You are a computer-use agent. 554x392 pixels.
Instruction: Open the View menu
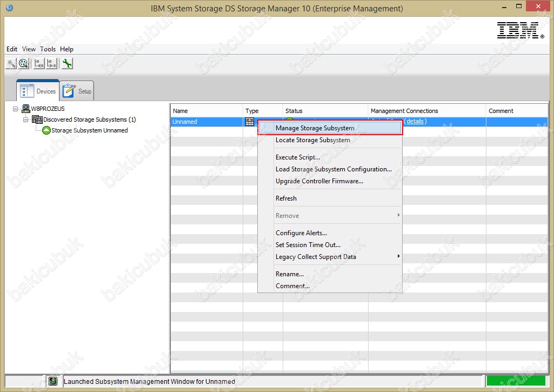click(29, 49)
